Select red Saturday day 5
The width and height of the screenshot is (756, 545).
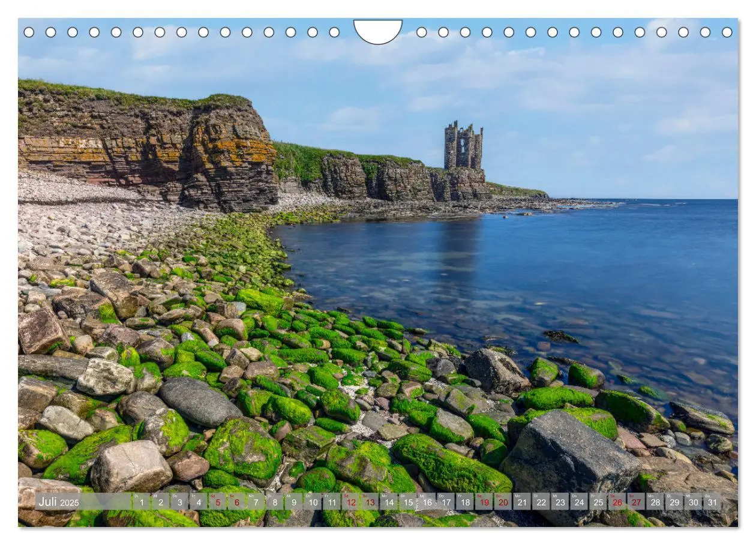click(x=217, y=502)
